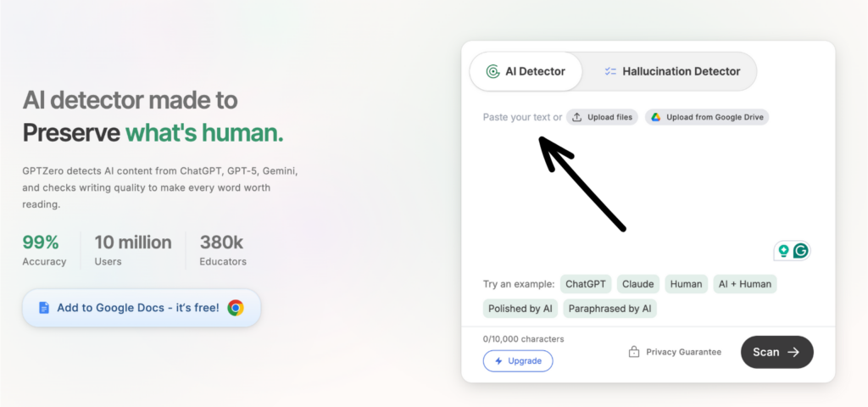This screenshot has width=868, height=407.
Task: Try the ChatGPT example
Action: point(586,284)
